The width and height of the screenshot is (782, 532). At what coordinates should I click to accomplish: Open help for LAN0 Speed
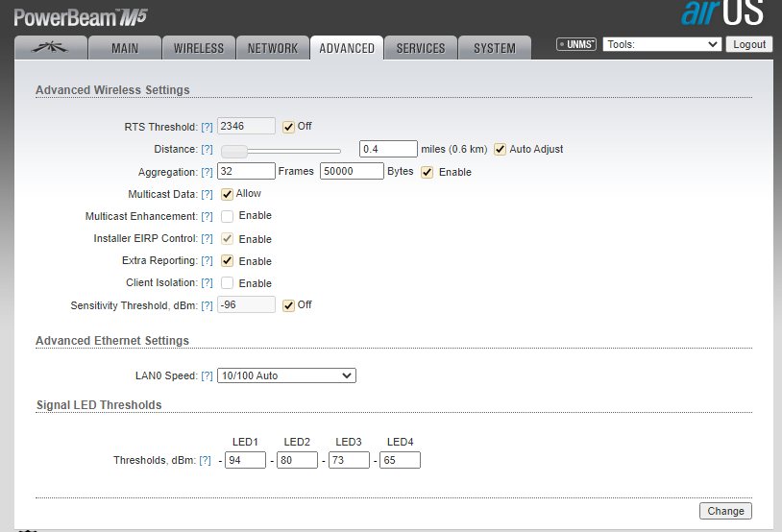[x=207, y=375]
